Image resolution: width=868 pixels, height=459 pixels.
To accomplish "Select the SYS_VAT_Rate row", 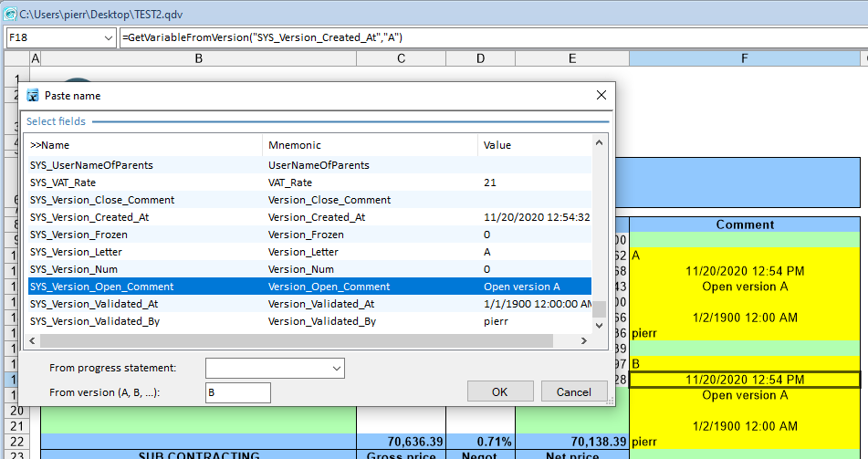I will pyautogui.click(x=63, y=183).
